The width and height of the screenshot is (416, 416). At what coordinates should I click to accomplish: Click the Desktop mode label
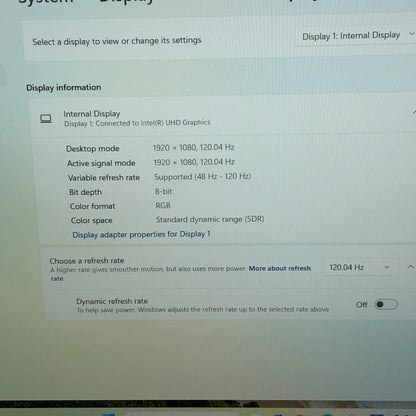[x=92, y=149]
